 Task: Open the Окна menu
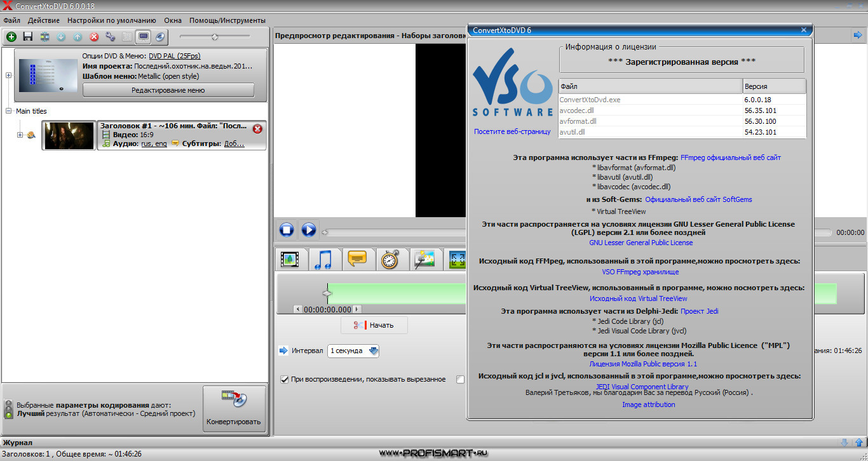point(173,20)
